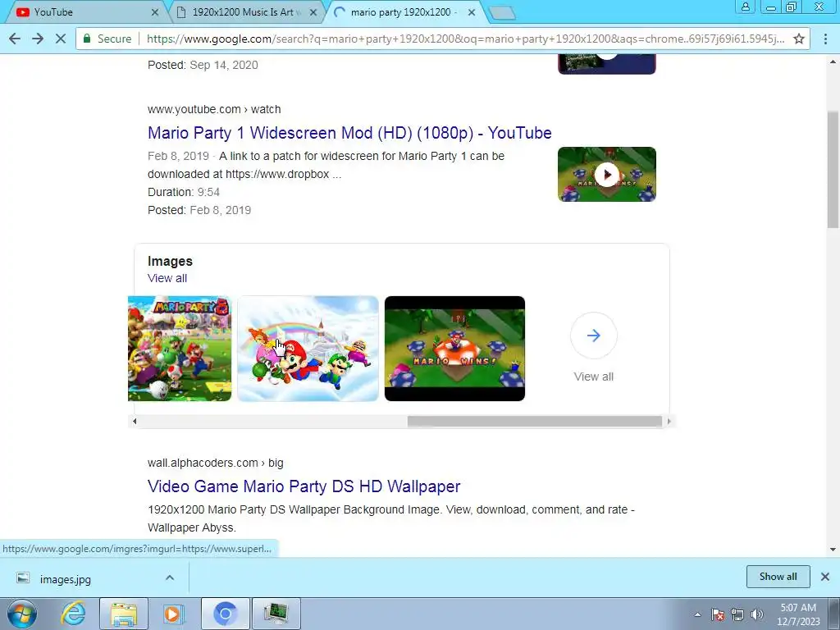
Task: Click the www.youtube.com › watch breadcrumb
Action: point(214,109)
